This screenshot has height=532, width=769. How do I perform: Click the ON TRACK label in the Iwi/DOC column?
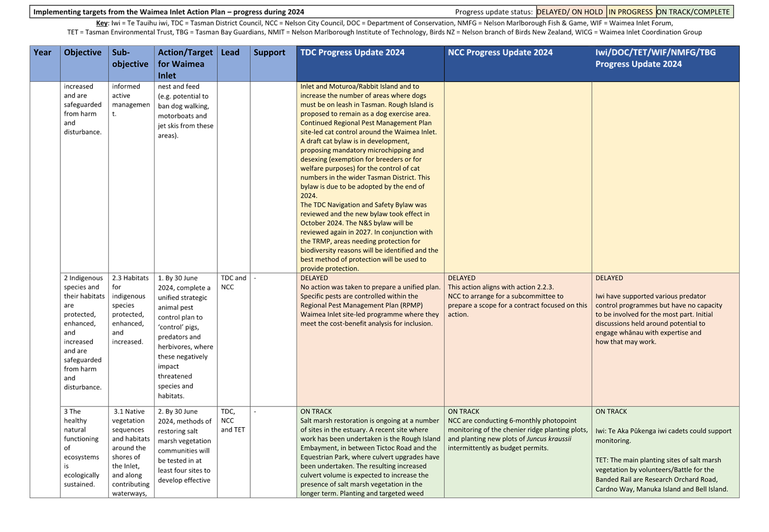(x=611, y=411)
